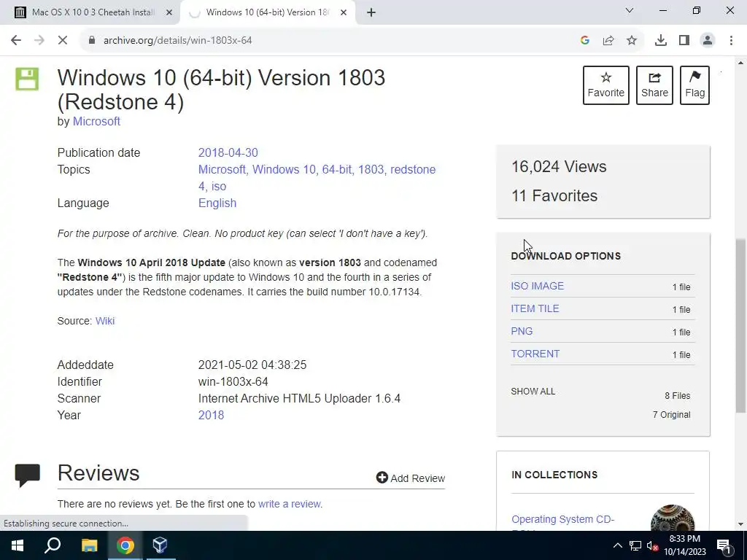Screen dimensions: 747x560
Task: Toggle the Chrome side panel icon
Action: click(x=684, y=41)
